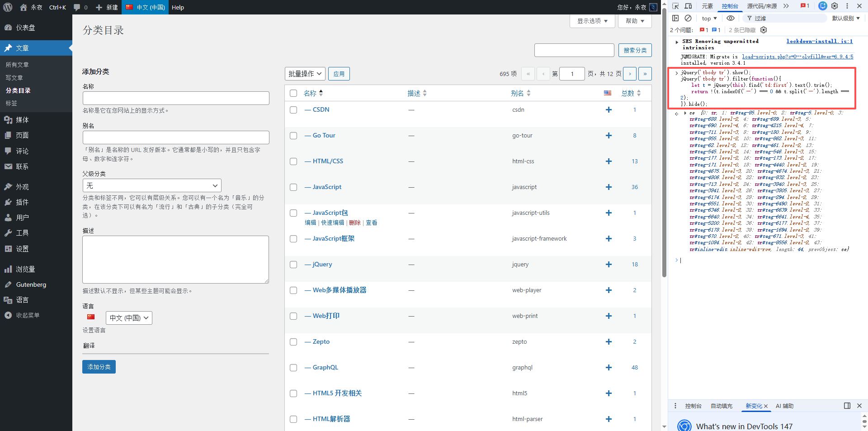
Task: Activate DevTools inspect element picker
Action: [675, 6]
